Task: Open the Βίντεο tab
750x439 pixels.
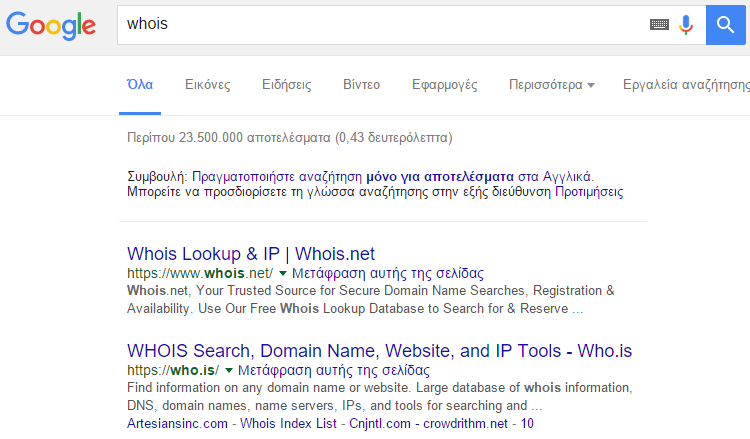Action: (x=362, y=85)
